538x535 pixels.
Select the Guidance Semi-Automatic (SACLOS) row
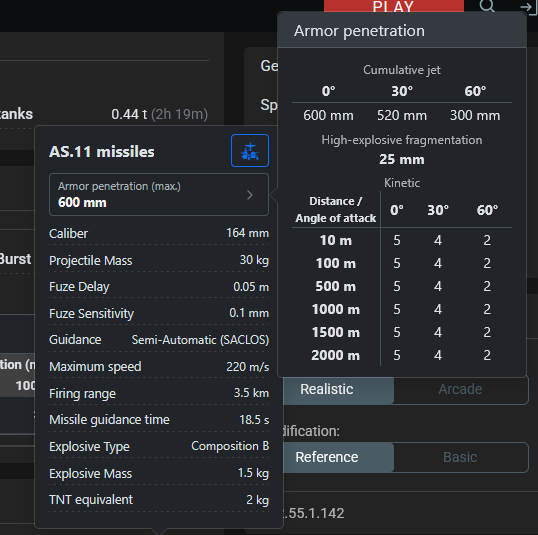[159, 340]
